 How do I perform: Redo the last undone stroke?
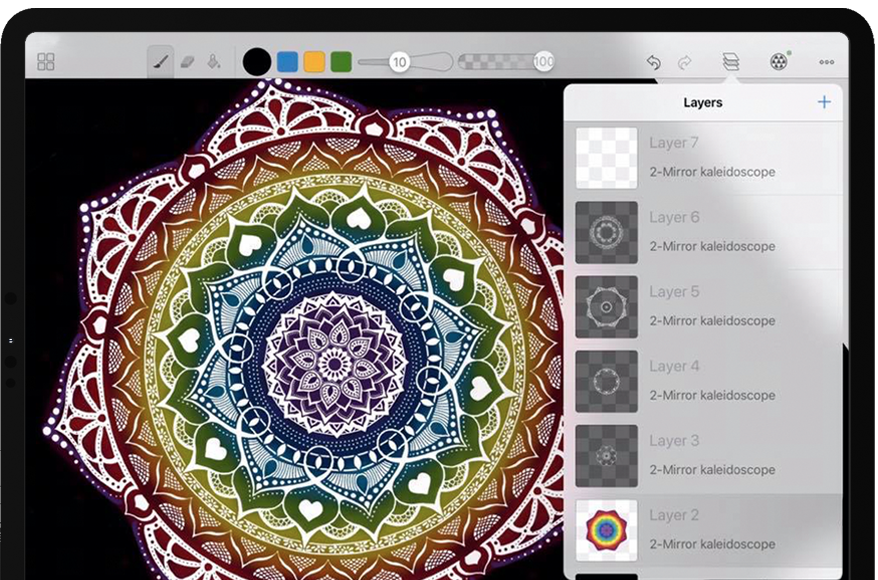pos(684,62)
